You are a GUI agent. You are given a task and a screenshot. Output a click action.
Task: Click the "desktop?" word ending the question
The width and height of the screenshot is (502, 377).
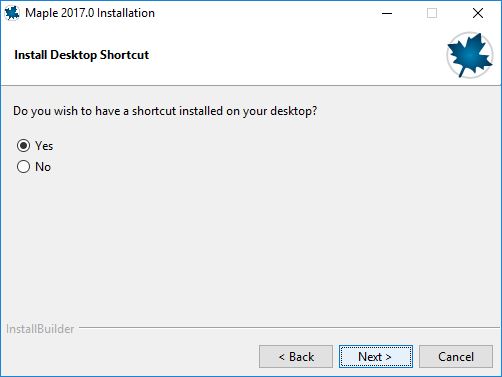tap(294, 111)
